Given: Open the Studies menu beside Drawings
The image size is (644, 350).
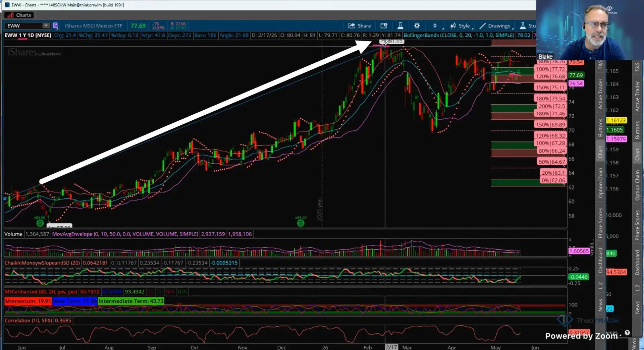Looking at the screenshot, I should [528, 26].
